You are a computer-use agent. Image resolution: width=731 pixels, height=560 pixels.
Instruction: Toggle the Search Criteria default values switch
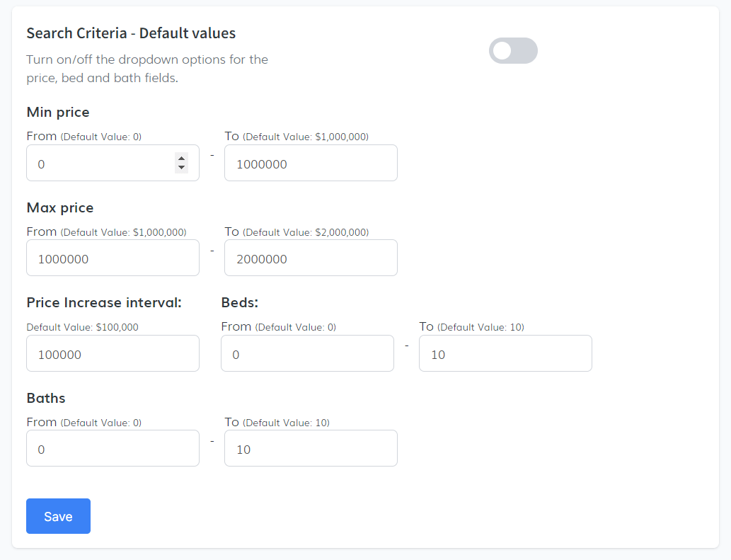click(513, 51)
